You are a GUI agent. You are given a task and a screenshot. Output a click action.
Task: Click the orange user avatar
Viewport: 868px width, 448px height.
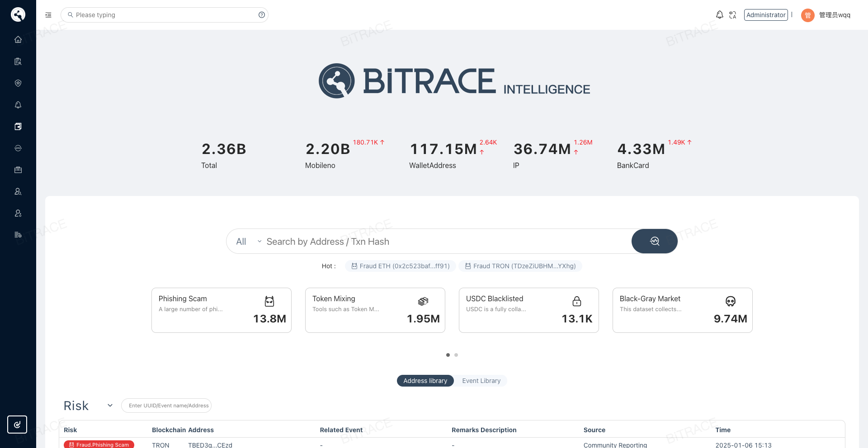pos(808,15)
